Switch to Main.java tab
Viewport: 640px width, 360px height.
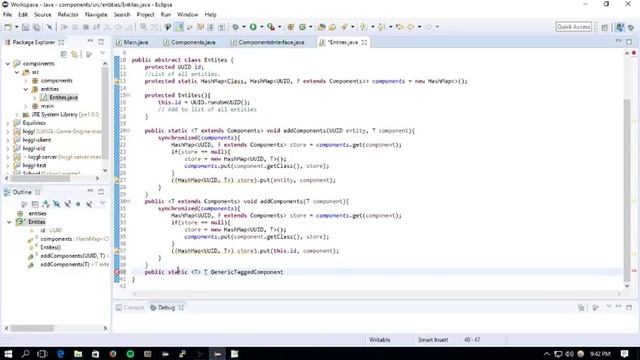(x=132, y=42)
